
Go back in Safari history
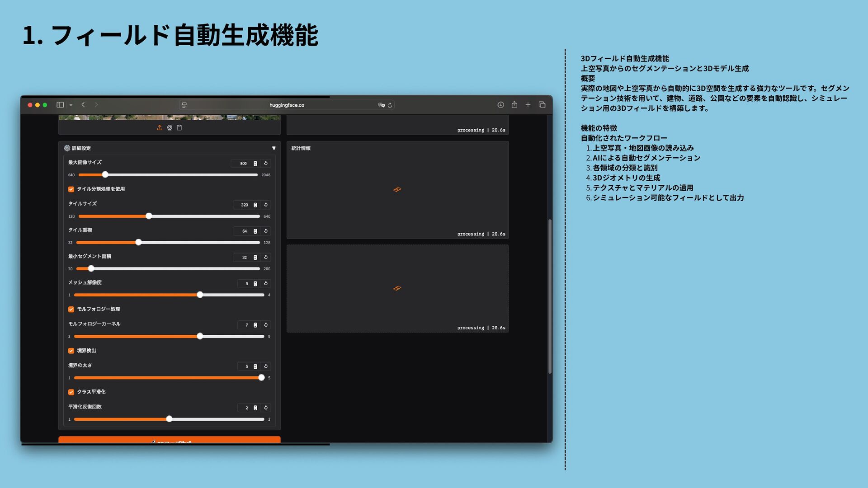83,105
